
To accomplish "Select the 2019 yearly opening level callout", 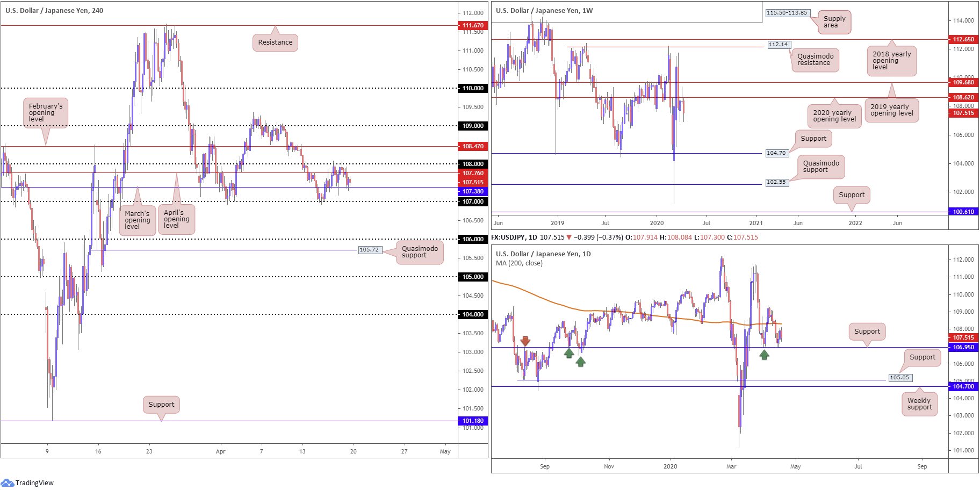I will (892, 110).
